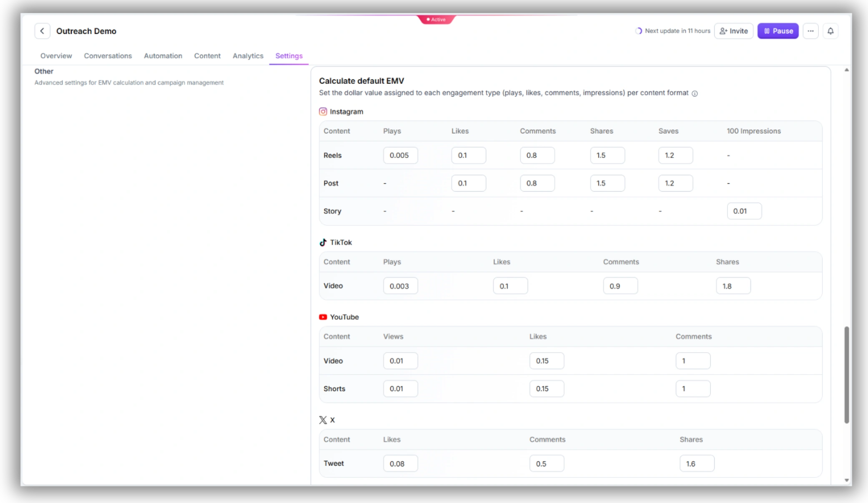The height and width of the screenshot is (503, 868).
Task: Click the '100 Impressions' column header
Action: click(754, 131)
